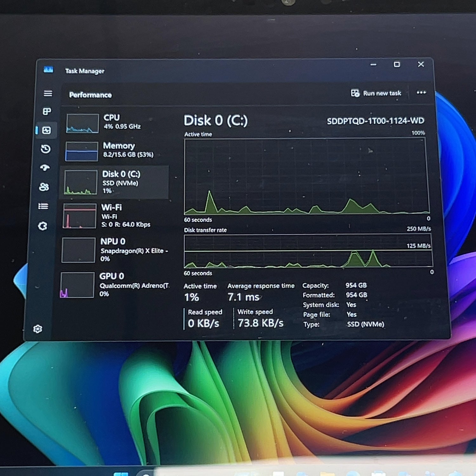
Task: Open the App history sidebar icon
Action: coord(46,149)
